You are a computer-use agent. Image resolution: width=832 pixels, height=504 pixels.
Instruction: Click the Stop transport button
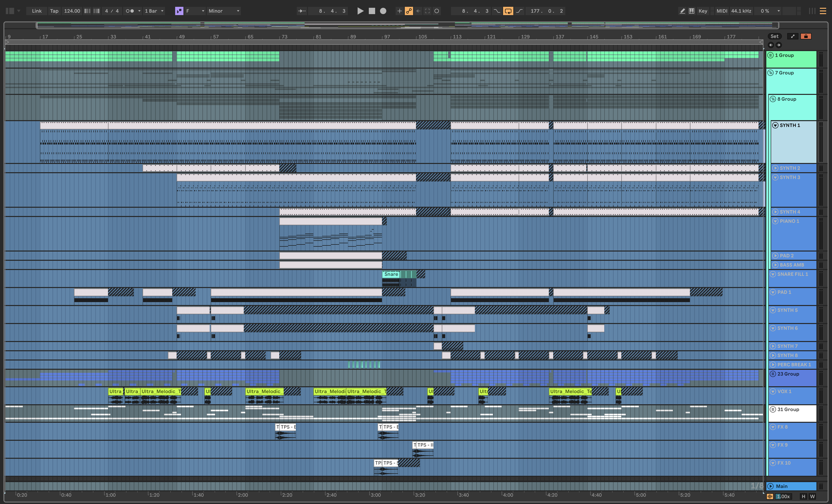pyautogui.click(x=372, y=11)
